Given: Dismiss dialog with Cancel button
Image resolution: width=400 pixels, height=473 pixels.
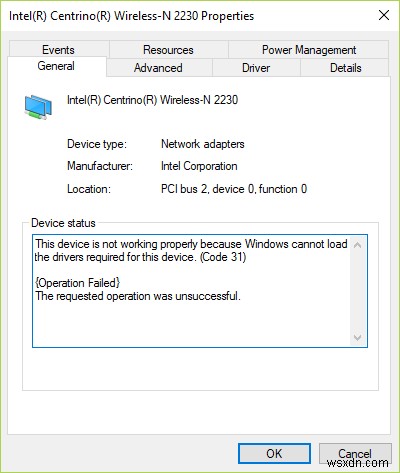Looking at the screenshot, I should point(355,453).
